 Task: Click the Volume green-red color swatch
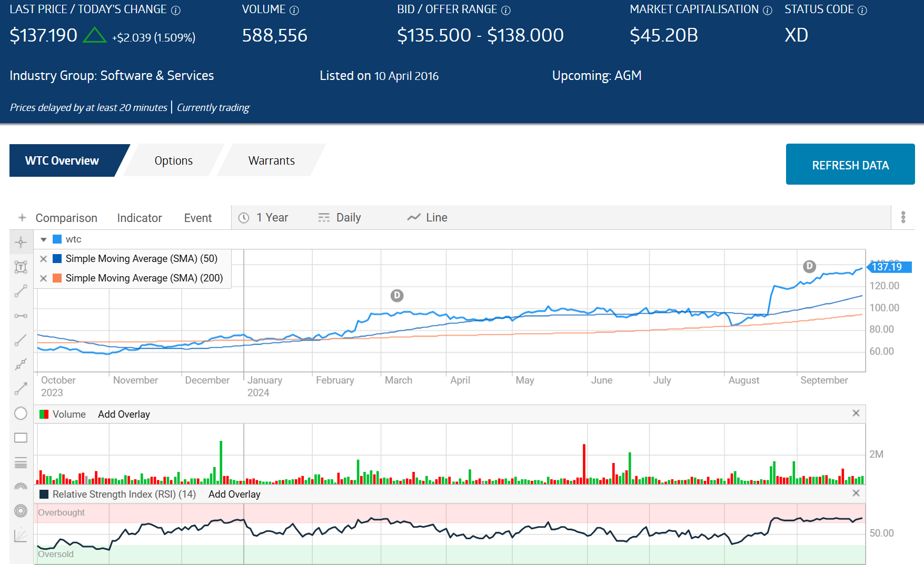tap(44, 414)
